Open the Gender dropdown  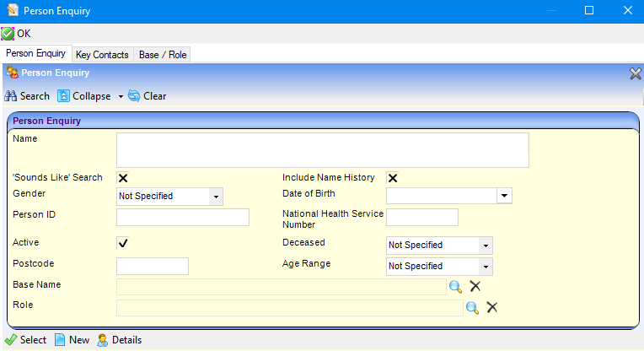[x=216, y=197]
